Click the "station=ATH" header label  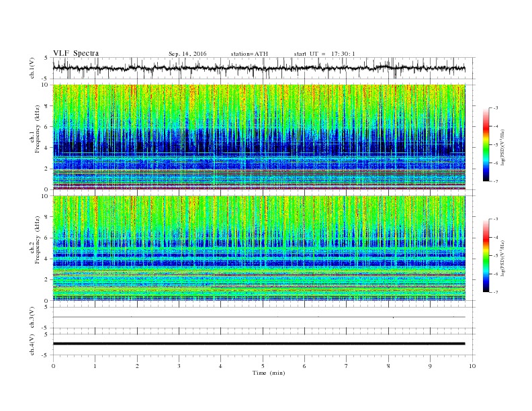click(x=249, y=54)
